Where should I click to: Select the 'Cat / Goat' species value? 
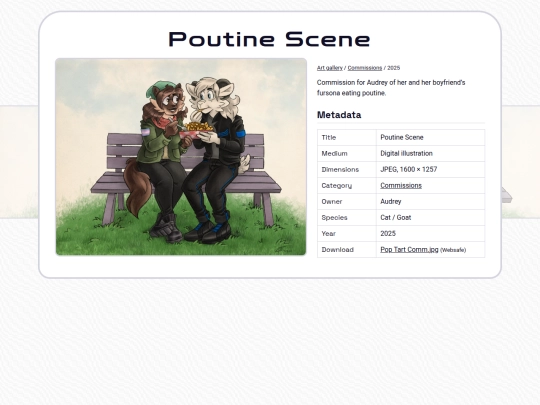click(396, 217)
